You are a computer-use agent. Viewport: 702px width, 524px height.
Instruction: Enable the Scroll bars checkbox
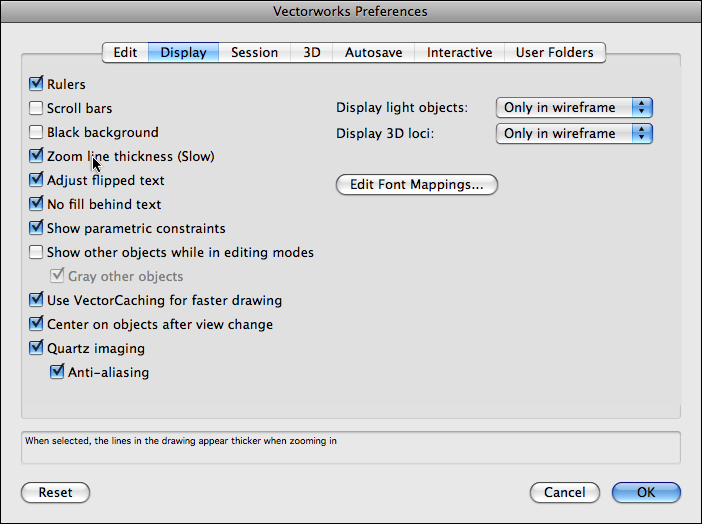coord(37,109)
